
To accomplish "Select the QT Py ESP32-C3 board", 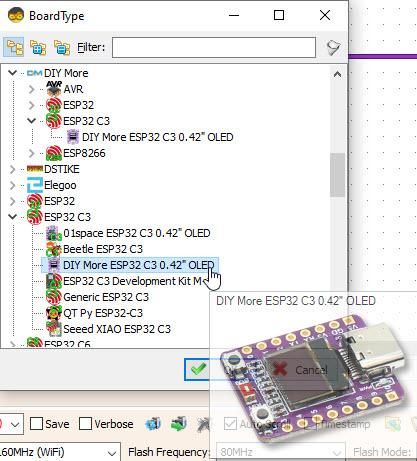I will pyautogui.click(x=103, y=313).
